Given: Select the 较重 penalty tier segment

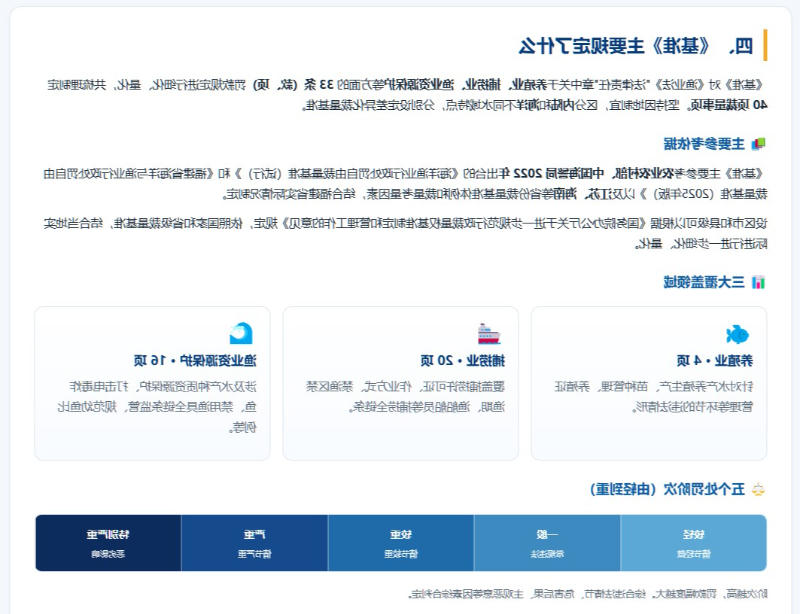Looking at the screenshot, I should 401,543.
